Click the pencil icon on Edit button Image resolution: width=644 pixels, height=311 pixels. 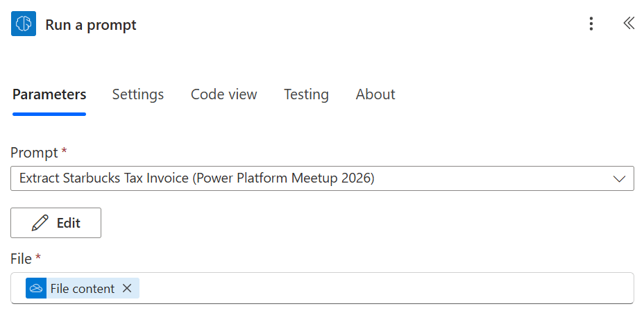tap(41, 223)
